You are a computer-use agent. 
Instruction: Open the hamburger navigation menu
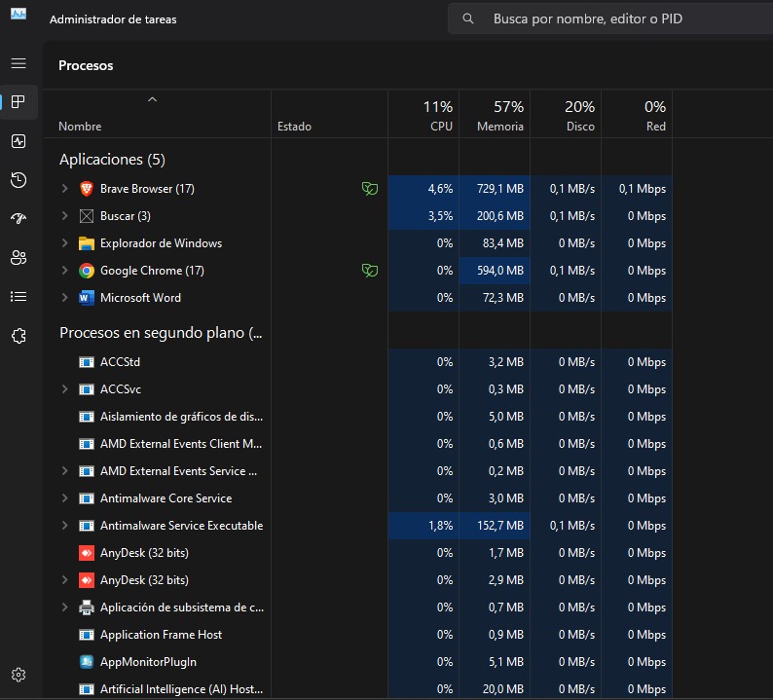18,63
